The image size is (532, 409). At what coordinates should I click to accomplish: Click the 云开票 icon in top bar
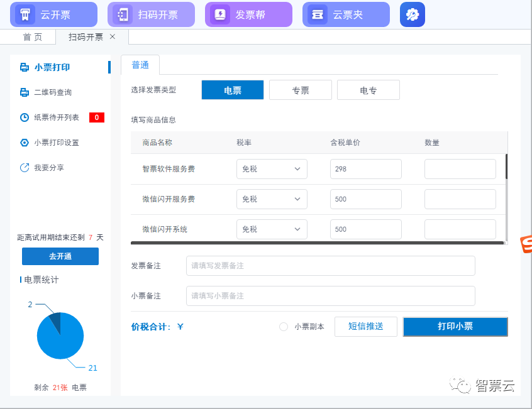coord(26,14)
